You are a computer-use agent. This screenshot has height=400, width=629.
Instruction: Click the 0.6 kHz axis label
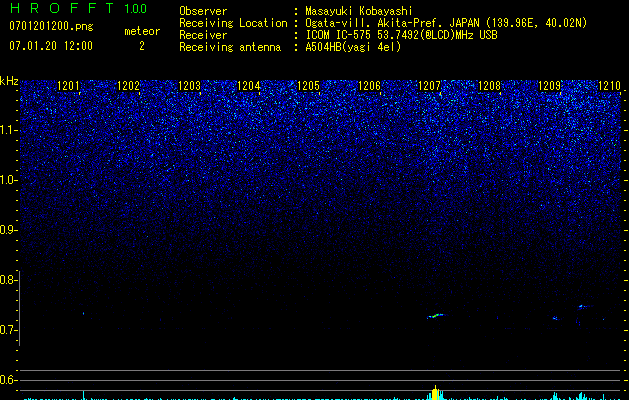tap(8, 380)
